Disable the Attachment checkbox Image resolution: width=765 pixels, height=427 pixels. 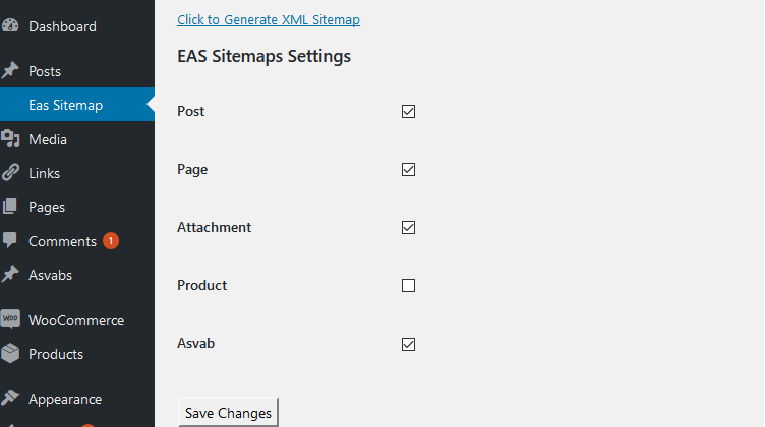408,228
